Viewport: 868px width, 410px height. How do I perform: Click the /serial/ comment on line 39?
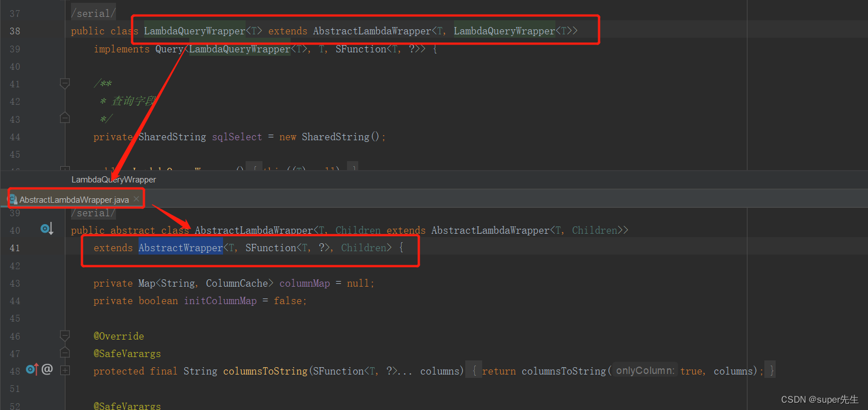pos(94,213)
